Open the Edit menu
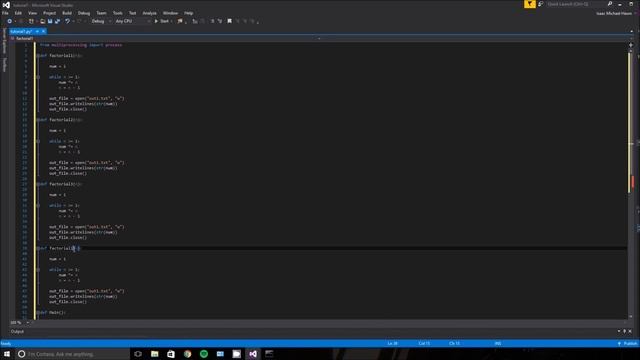The height and width of the screenshot is (360, 640). 18,13
